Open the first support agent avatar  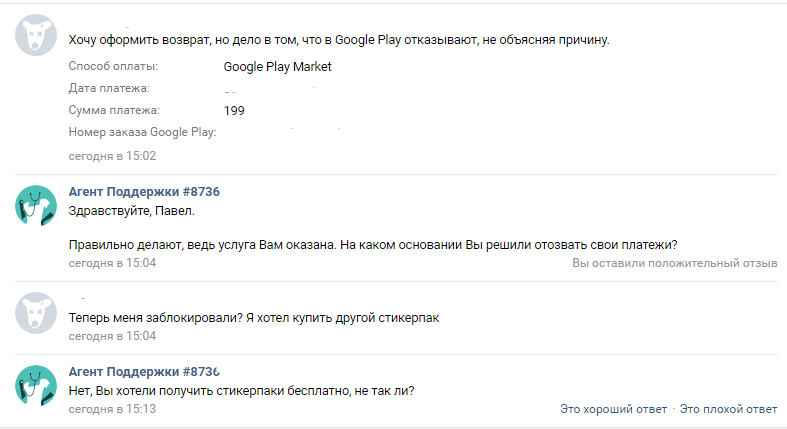tap(36, 206)
